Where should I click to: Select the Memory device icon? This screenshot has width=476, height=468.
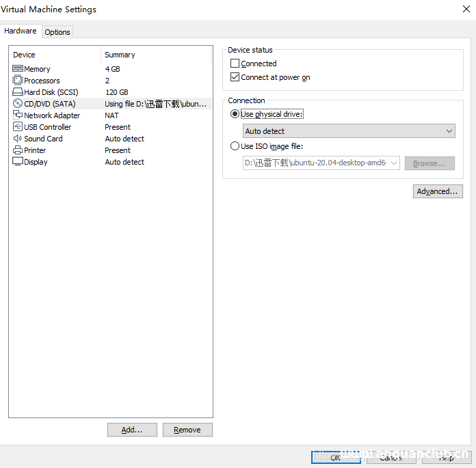[x=18, y=69]
